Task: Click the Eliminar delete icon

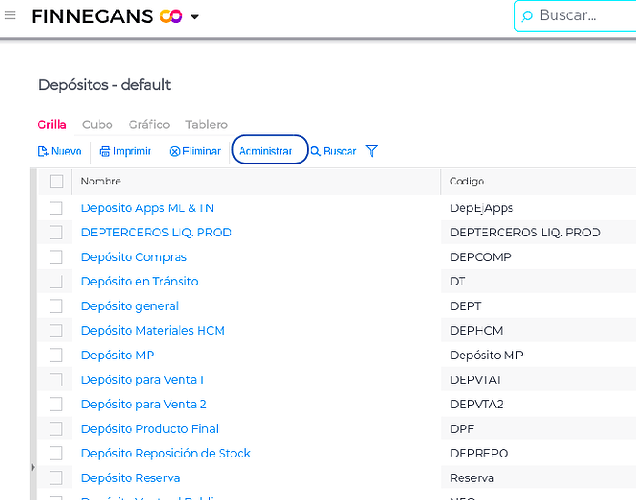Action: click(x=175, y=151)
